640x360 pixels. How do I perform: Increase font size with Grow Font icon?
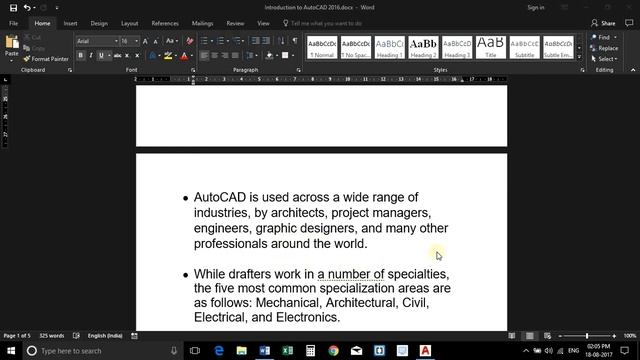145,41
